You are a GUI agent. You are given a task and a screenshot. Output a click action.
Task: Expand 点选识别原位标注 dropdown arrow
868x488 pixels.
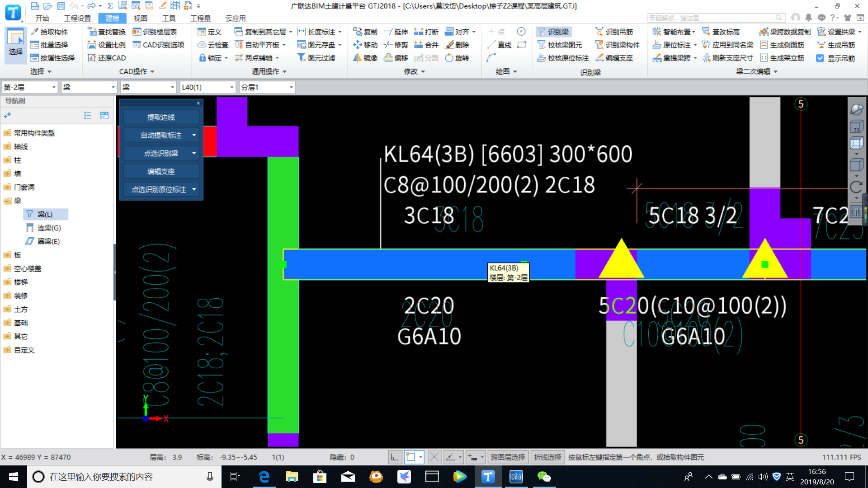pos(194,189)
